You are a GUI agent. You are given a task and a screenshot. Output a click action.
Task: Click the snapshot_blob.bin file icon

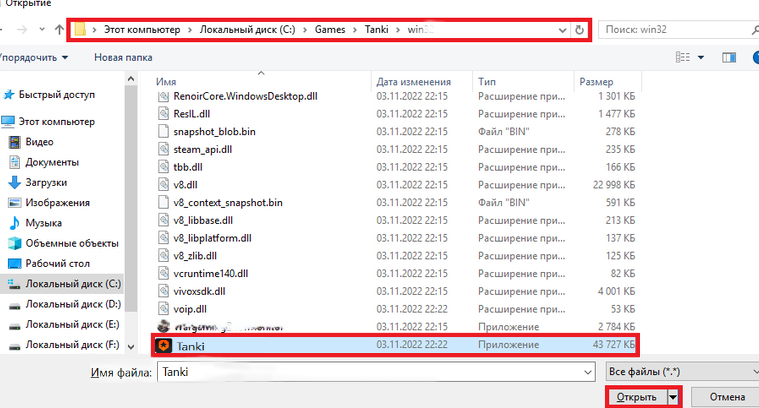(164, 132)
